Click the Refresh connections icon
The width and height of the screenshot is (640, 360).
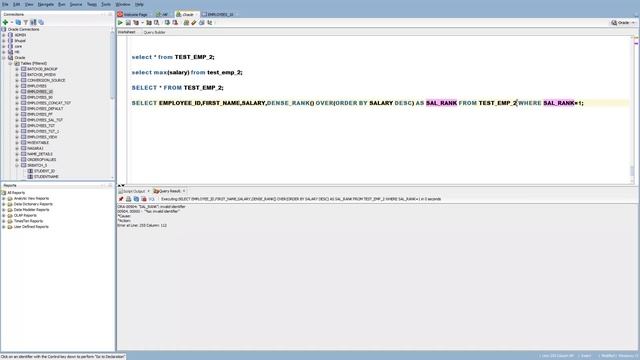[18, 22]
